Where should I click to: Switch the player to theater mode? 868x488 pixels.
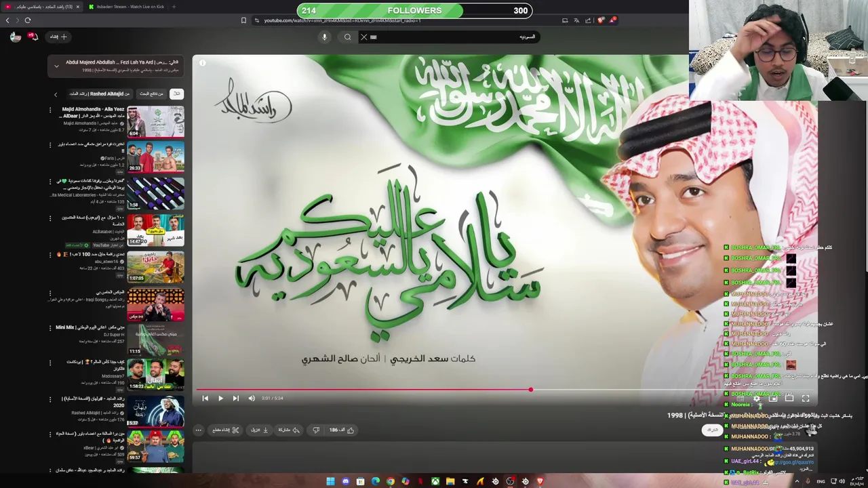(x=789, y=399)
